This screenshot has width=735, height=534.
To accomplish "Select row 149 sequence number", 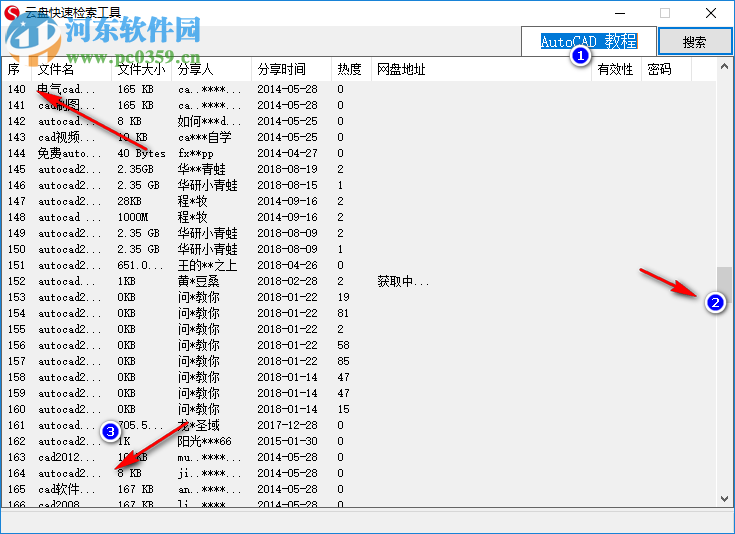I will 17,233.
